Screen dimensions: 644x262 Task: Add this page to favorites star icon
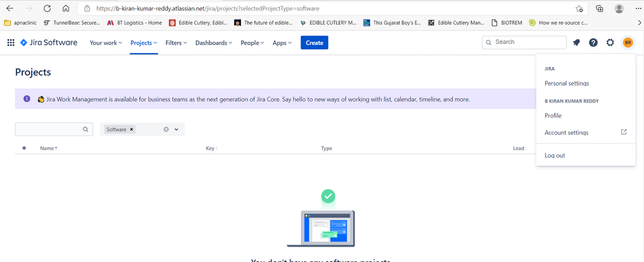579,8
